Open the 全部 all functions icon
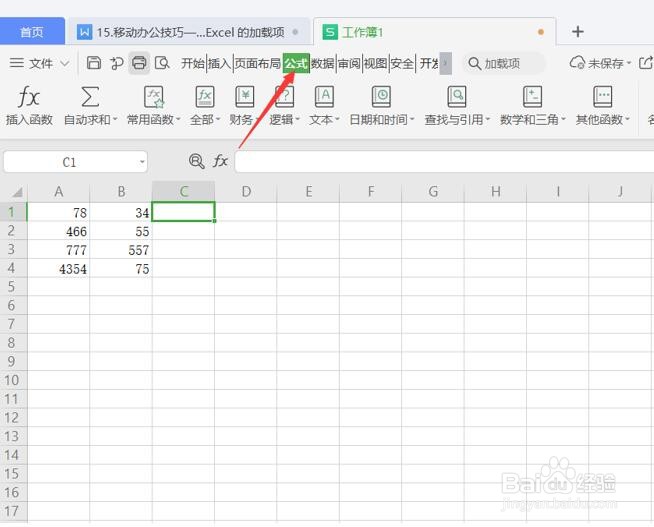Viewport: 654px width, 527px height. (x=205, y=97)
